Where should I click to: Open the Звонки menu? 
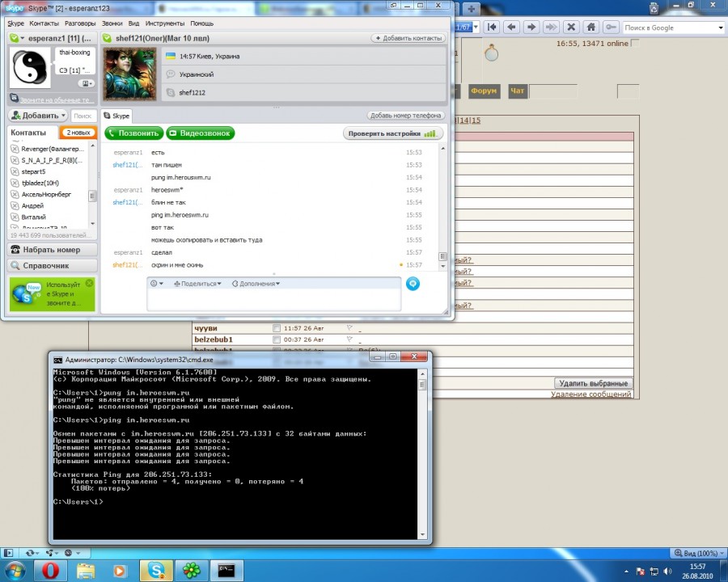(112, 23)
